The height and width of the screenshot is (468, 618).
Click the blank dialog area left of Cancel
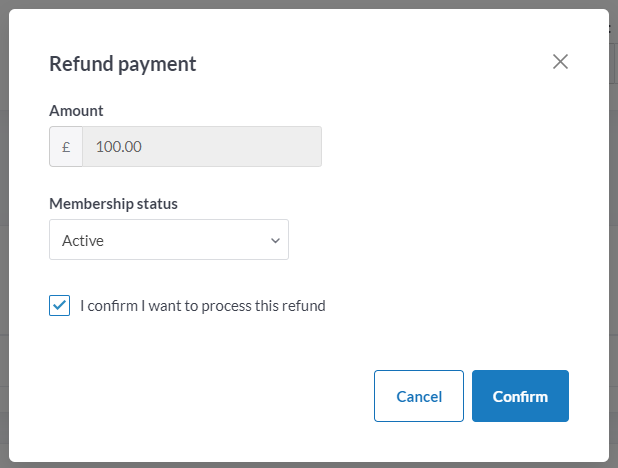click(x=200, y=396)
